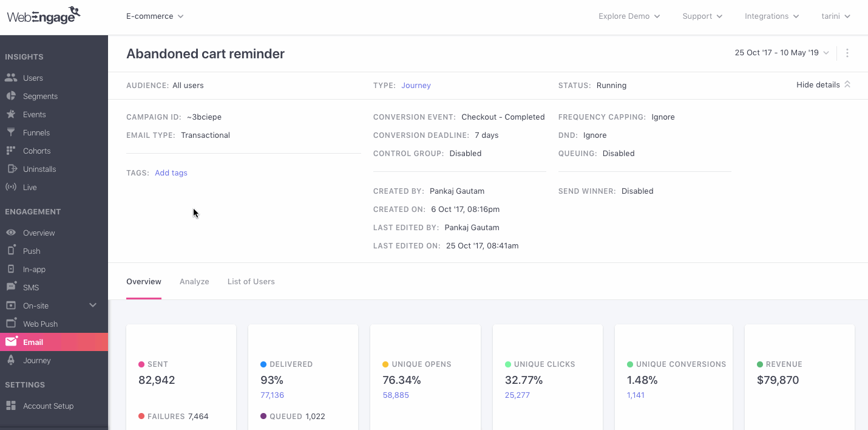Expand the On-site submenu chevron

point(93,305)
